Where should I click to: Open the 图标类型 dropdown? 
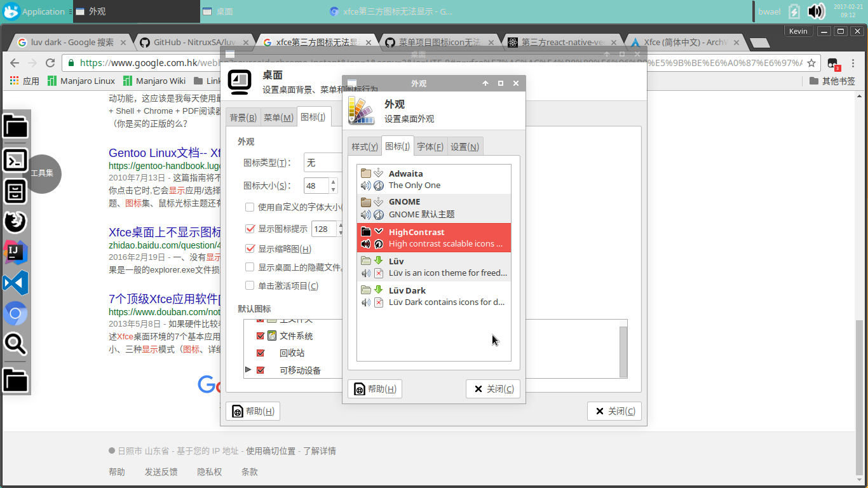[323, 163]
